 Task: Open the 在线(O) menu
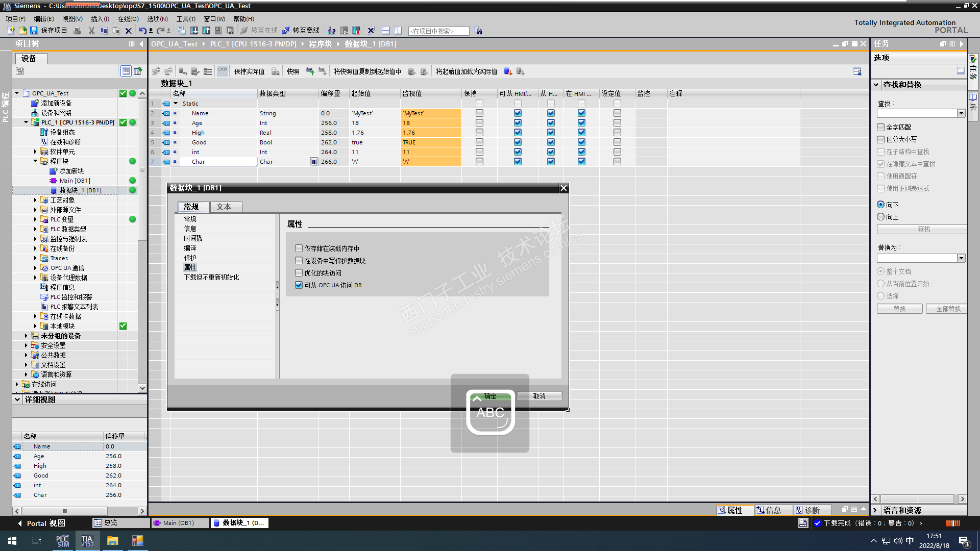point(128,19)
